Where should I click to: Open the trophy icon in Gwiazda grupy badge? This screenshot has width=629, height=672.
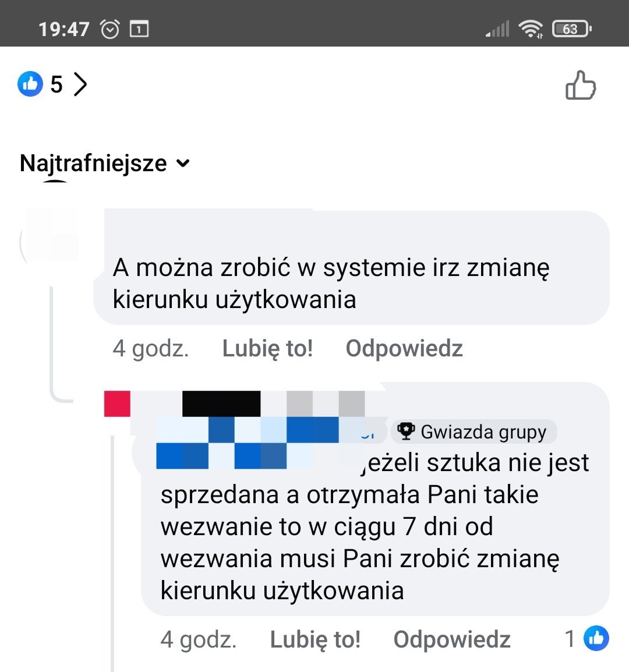[x=405, y=431]
